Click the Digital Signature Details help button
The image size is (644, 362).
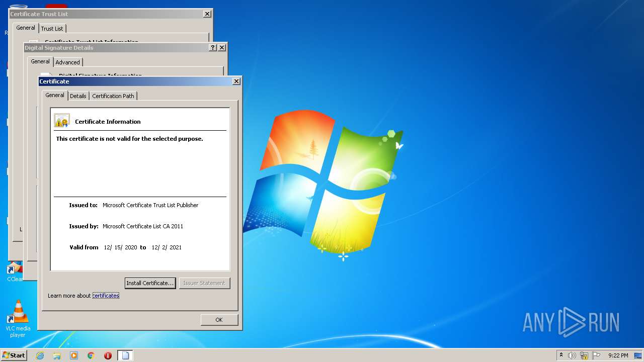213,47
